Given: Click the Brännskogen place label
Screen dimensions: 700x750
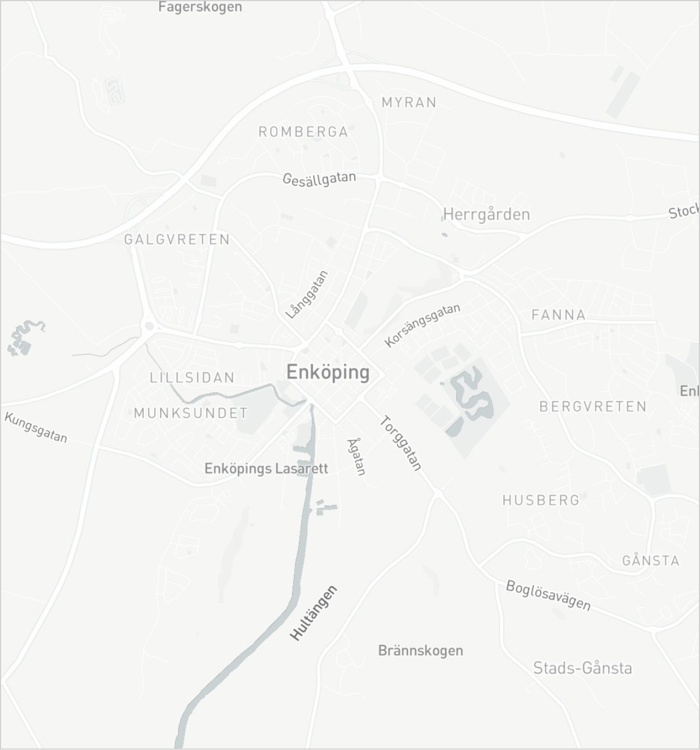Looking at the screenshot, I should [x=420, y=651].
